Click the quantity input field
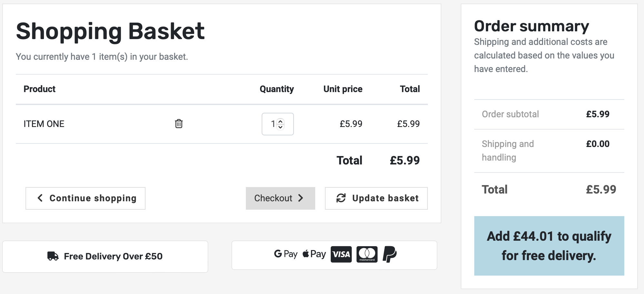The image size is (644, 294). (x=277, y=124)
